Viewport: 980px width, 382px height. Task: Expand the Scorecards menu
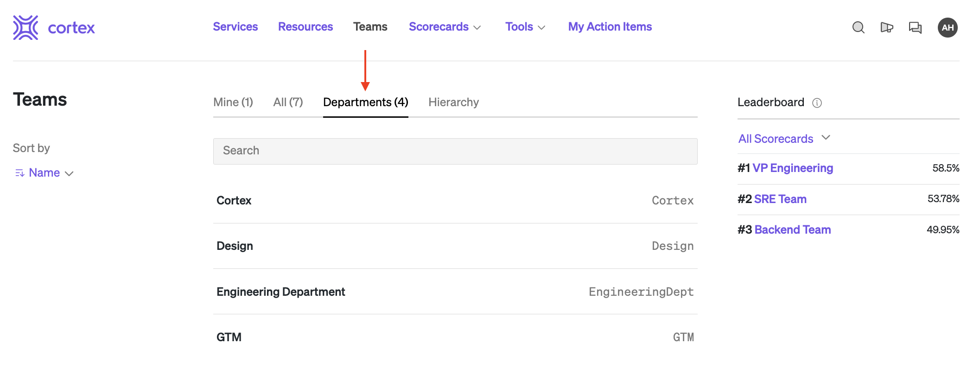[x=445, y=27]
